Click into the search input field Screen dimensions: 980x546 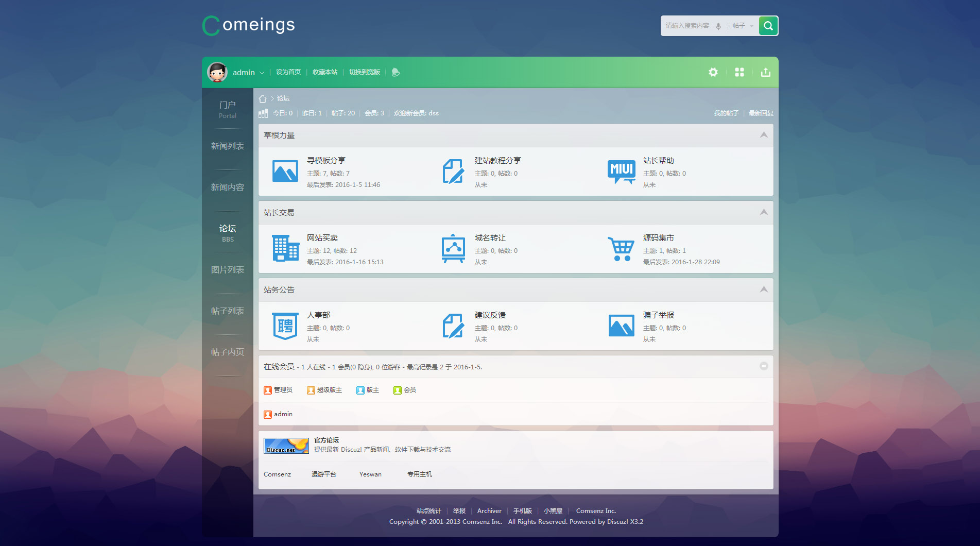tap(687, 26)
